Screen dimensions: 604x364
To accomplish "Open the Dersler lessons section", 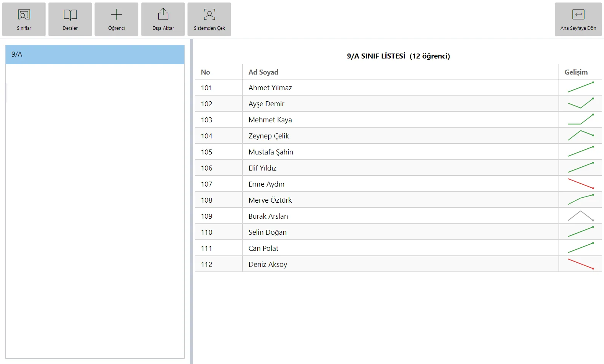I will [70, 19].
